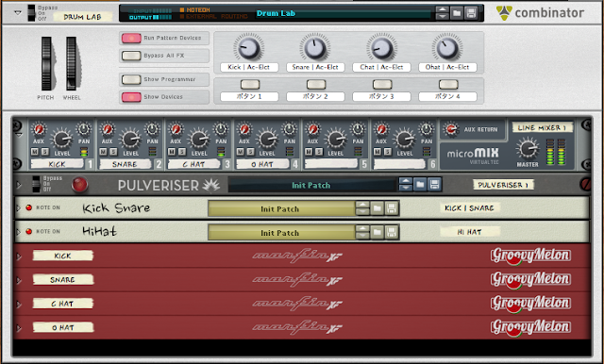Click the microMIX MASTER knob

(528, 149)
